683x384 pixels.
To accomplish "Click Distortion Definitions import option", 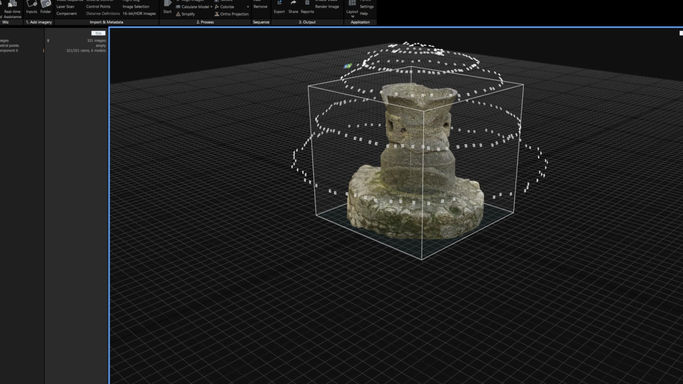I will [x=103, y=13].
